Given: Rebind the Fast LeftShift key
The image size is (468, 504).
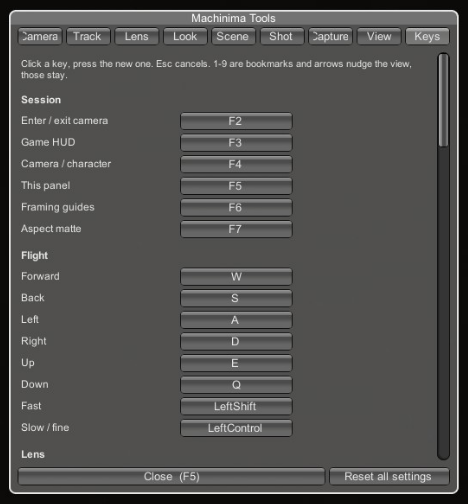Looking at the screenshot, I should [x=236, y=407].
